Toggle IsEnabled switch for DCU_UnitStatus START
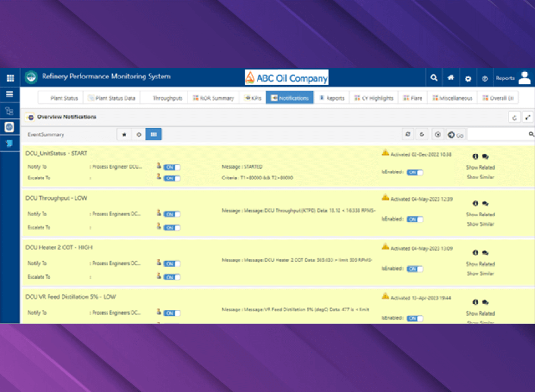Viewport: 535px width, 392px height. pyautogui.click(x=415, y=172)
